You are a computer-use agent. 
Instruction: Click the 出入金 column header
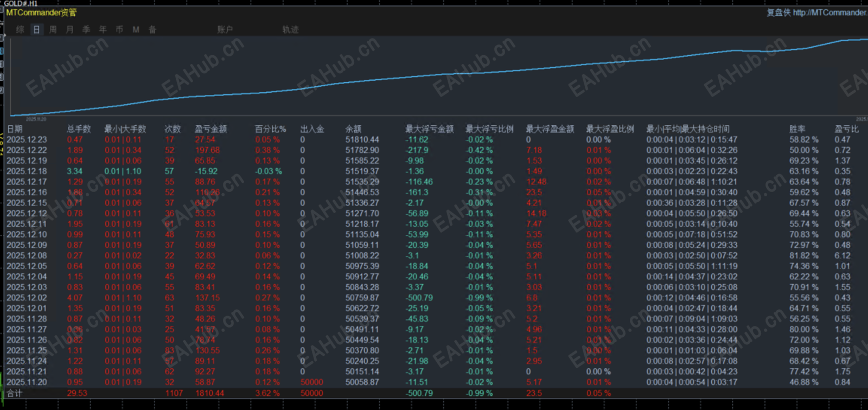312,129
